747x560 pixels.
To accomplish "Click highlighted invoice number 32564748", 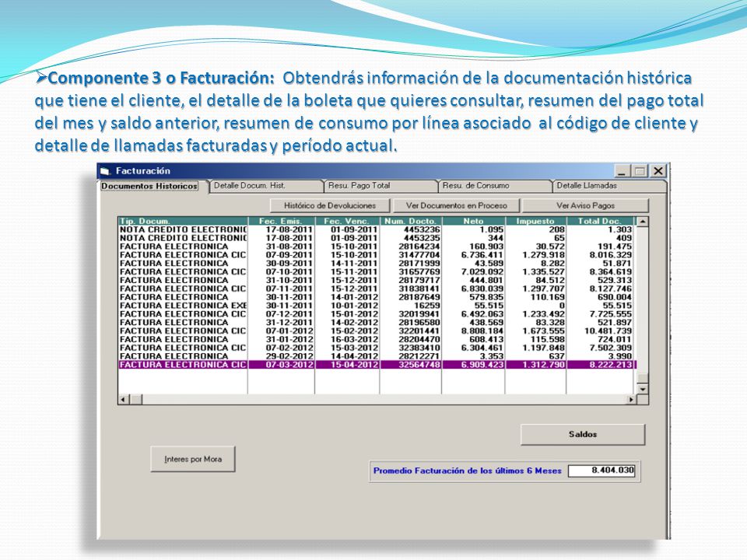I will click(x=419, y=365).
